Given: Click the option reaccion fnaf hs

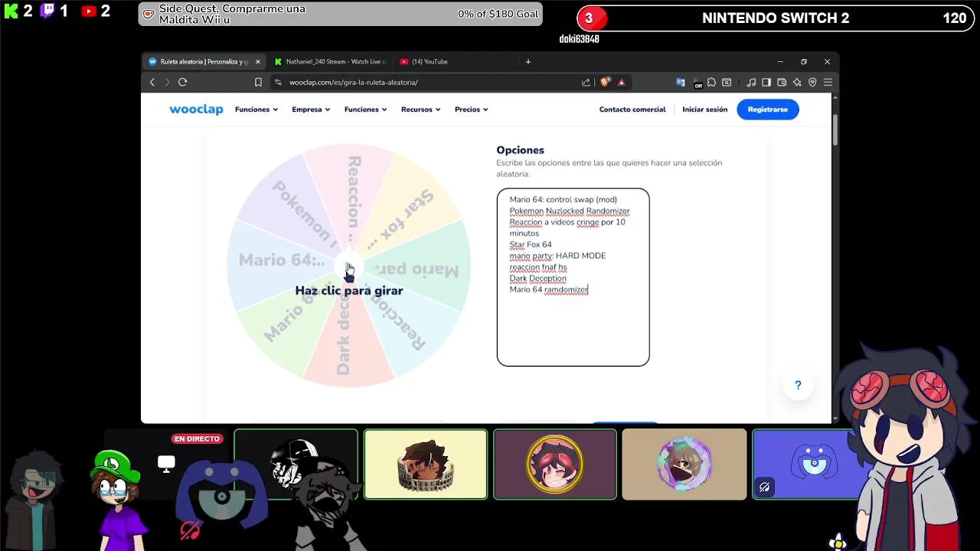Looking at the screenshot, I should (x=538, y=267).
